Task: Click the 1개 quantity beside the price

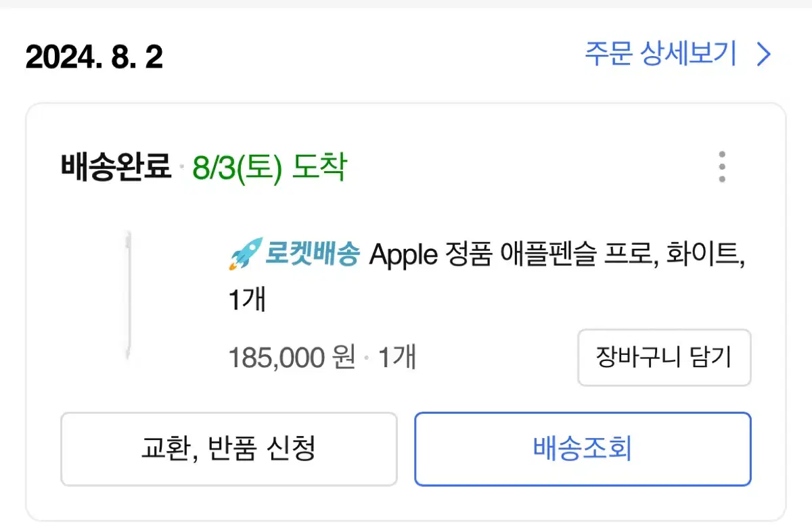Action: point(397,357)
